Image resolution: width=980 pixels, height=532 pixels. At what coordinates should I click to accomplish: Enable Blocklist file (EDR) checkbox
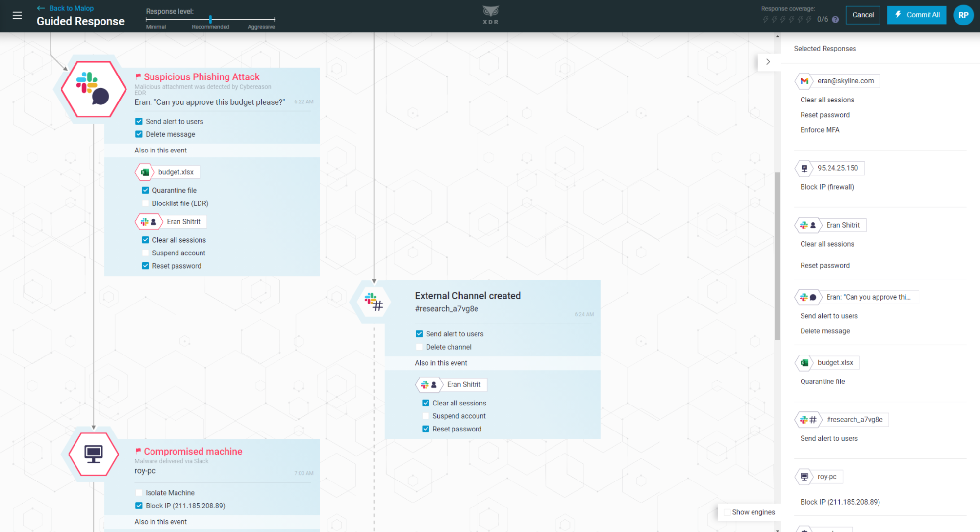point(146,203)
